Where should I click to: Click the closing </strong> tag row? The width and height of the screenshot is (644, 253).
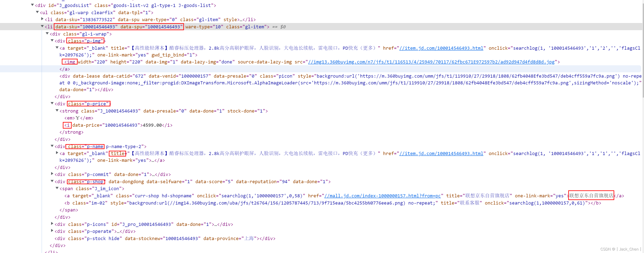[71, 132]
